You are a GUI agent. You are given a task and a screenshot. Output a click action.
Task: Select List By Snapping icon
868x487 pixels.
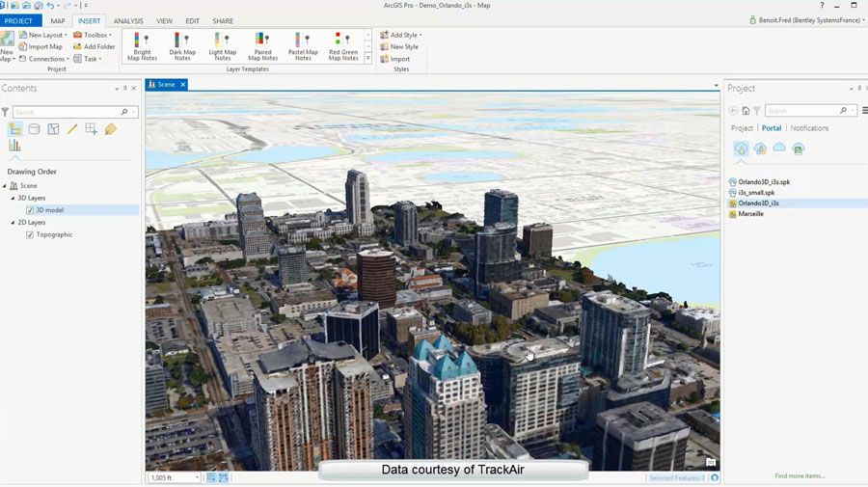click(x=92, y=129)
